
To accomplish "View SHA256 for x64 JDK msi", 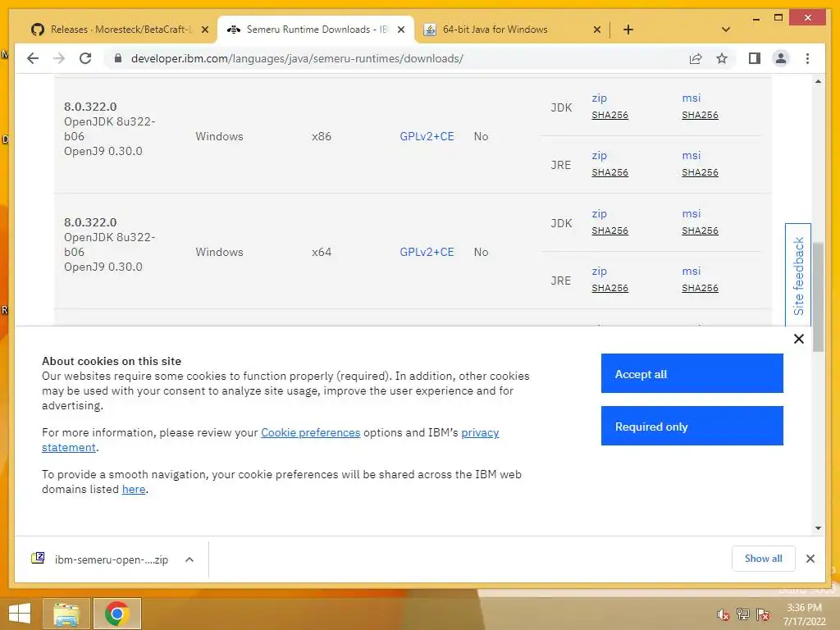I will click(700, 231).
